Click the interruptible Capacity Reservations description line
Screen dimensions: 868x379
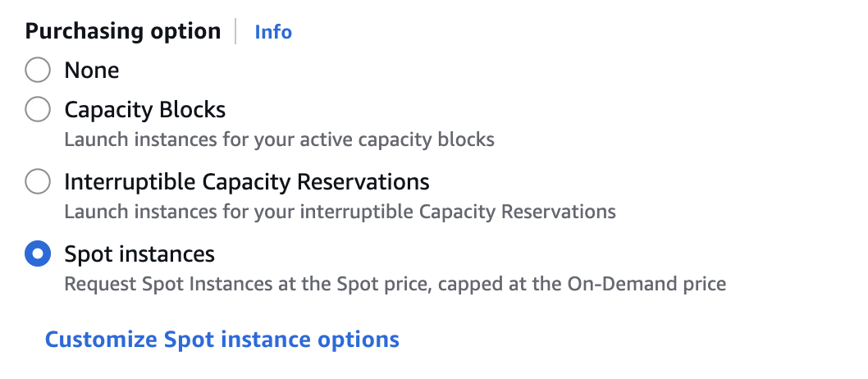(340, 212)
